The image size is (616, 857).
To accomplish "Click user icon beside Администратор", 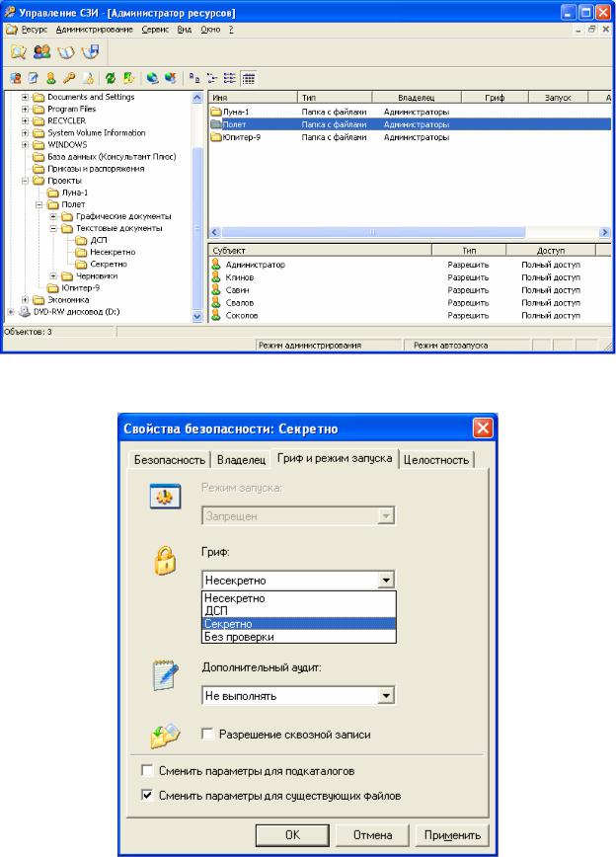I will pyautogui.click(x=216, y=265).
